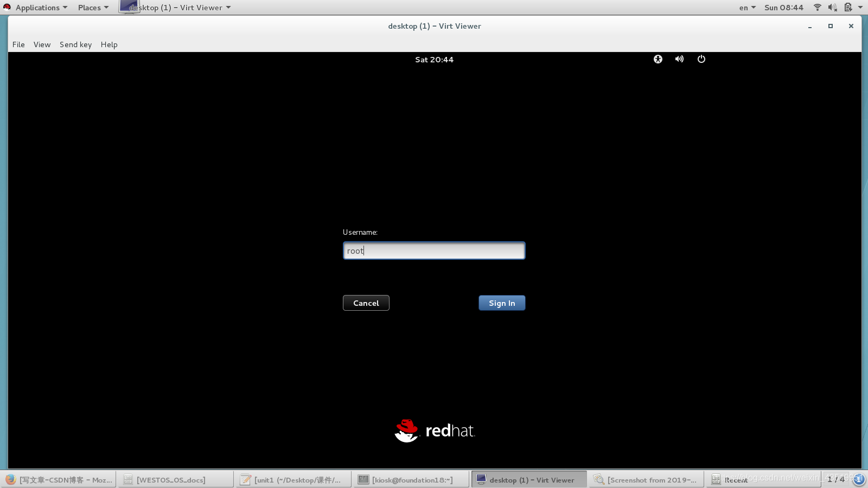Switch to kiosk@foundation18 terminal taskbar window
868x488 pixels.
(x=412, y=480)
